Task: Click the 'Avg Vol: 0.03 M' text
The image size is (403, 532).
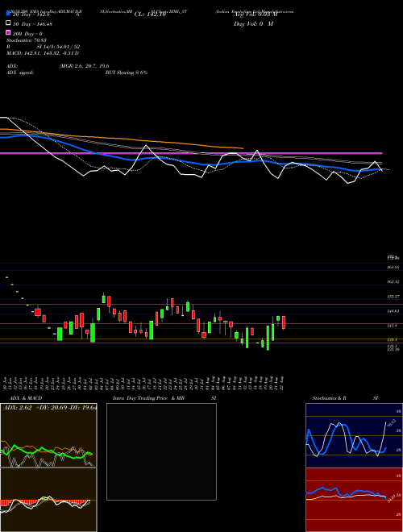Action: coord(255,15)
